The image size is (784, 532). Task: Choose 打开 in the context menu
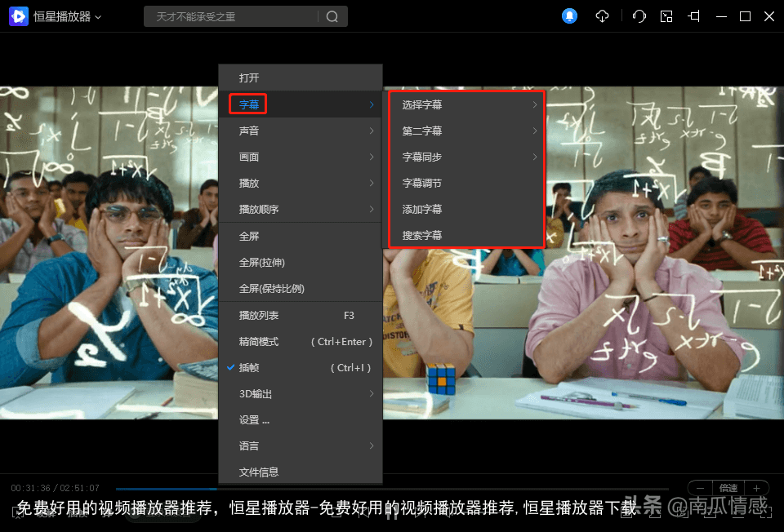pos(249,78)
